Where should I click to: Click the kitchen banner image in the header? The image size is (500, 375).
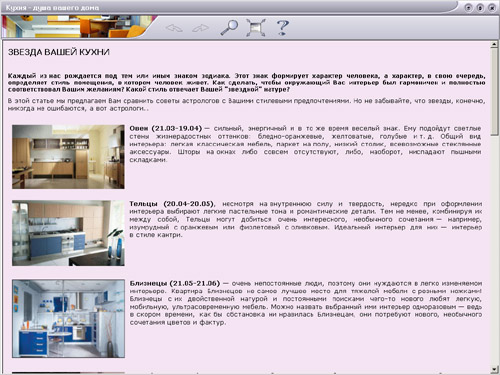77,27
